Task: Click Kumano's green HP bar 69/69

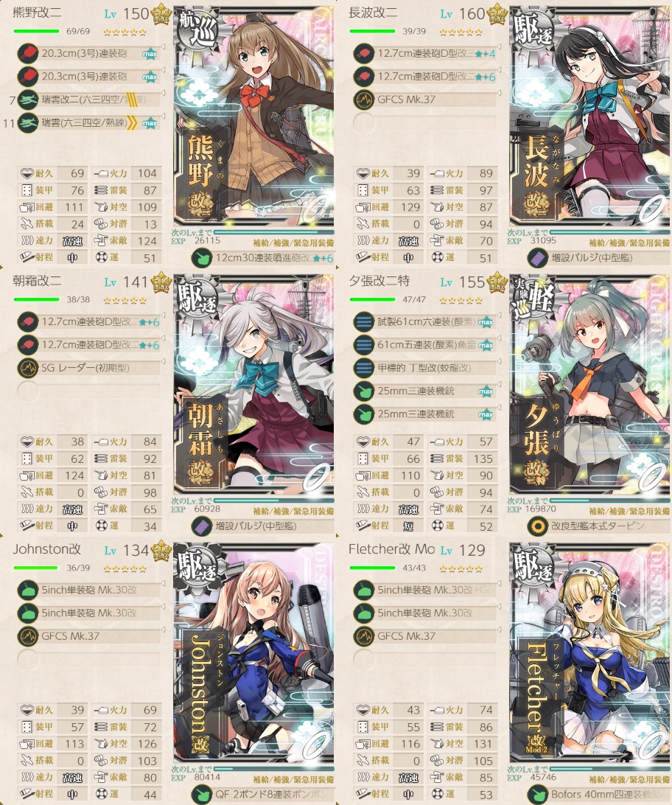Action: click(36, 31)
